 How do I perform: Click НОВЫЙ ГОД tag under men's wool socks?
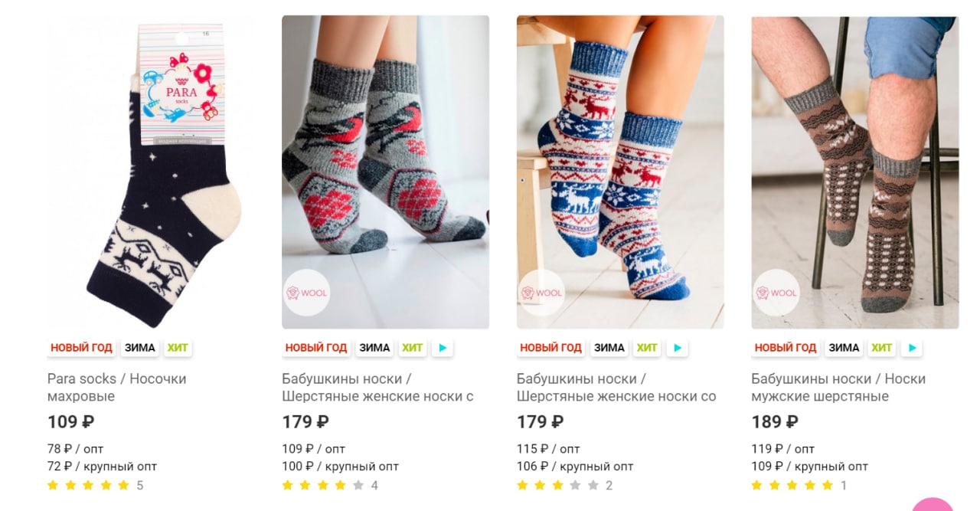tap(786, 348)
